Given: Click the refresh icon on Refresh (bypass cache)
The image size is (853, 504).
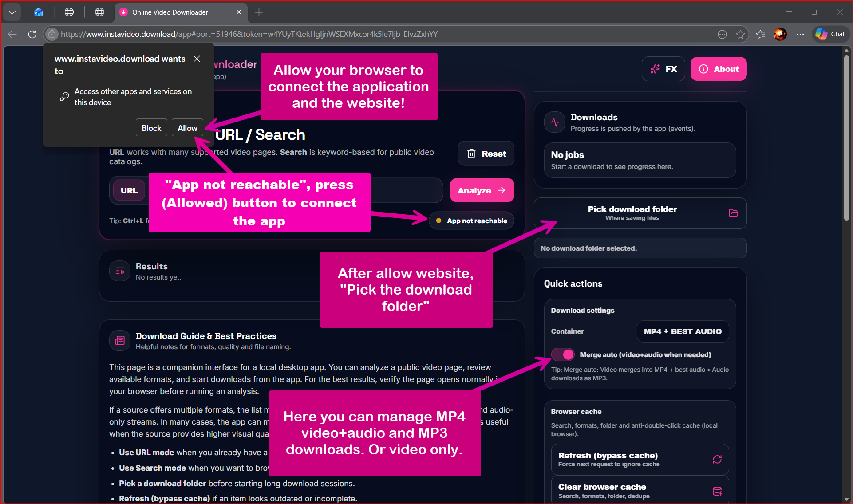Looking at the screenshot, I should pyautogui.click(x=717, y=459).
